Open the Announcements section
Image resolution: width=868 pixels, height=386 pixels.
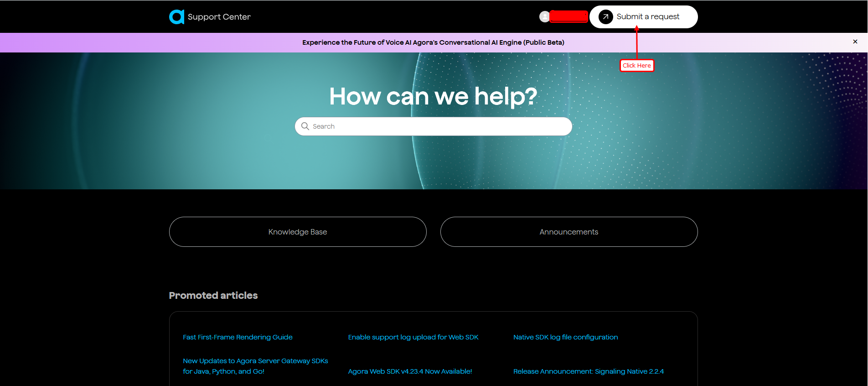(568, 232)
